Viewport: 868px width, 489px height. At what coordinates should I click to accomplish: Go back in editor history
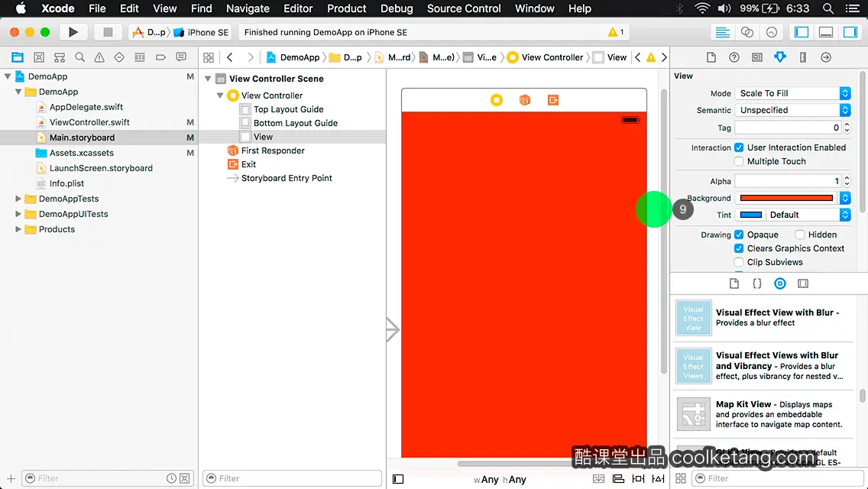tap(230, 57)
